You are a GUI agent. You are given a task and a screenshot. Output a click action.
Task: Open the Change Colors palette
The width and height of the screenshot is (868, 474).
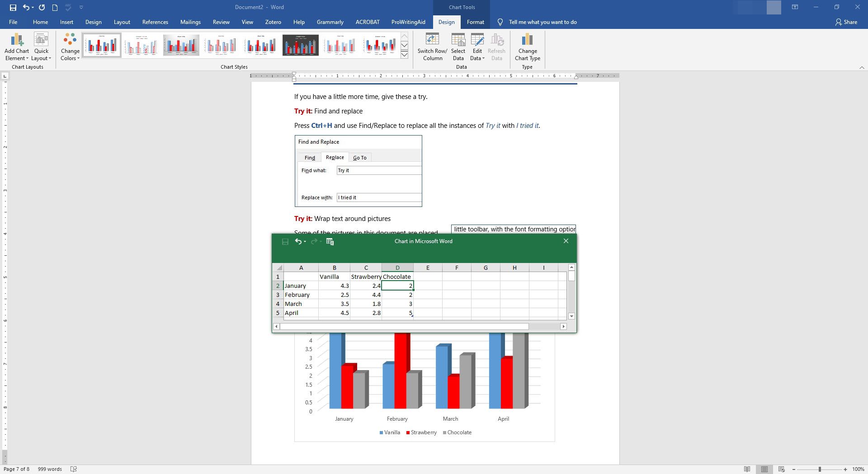(x=70, y=47)
